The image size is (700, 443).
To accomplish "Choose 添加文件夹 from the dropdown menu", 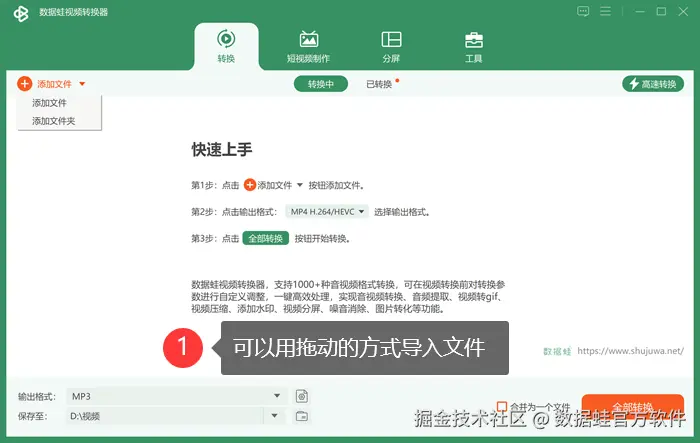I will [x=54, y=121].
